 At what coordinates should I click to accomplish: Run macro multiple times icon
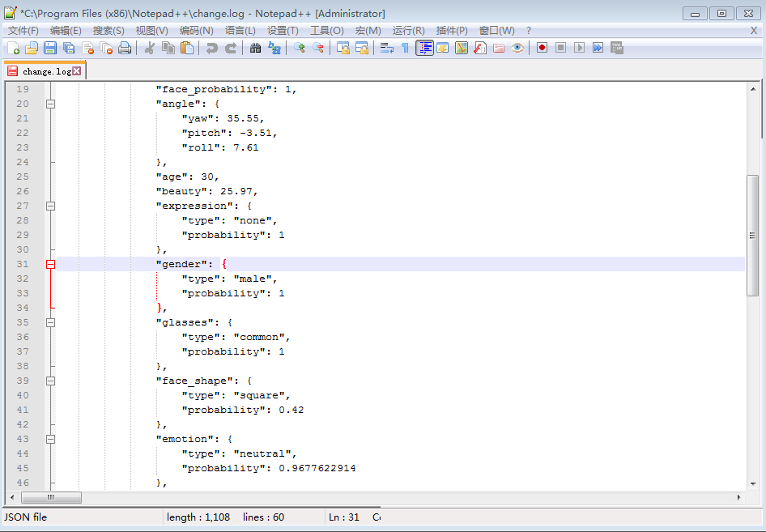(598, 48)
